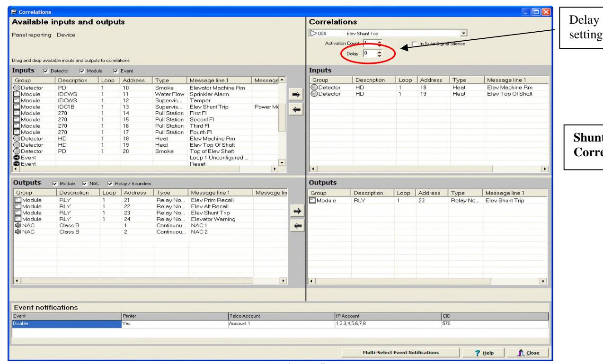603x364 pixels.
Task: Select available 'Elev Machine Rm' heat detector row
Action: pos(147,138)
